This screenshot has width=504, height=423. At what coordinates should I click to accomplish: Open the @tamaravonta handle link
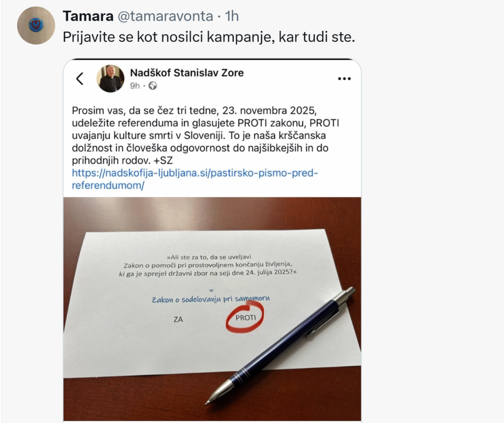165,16
